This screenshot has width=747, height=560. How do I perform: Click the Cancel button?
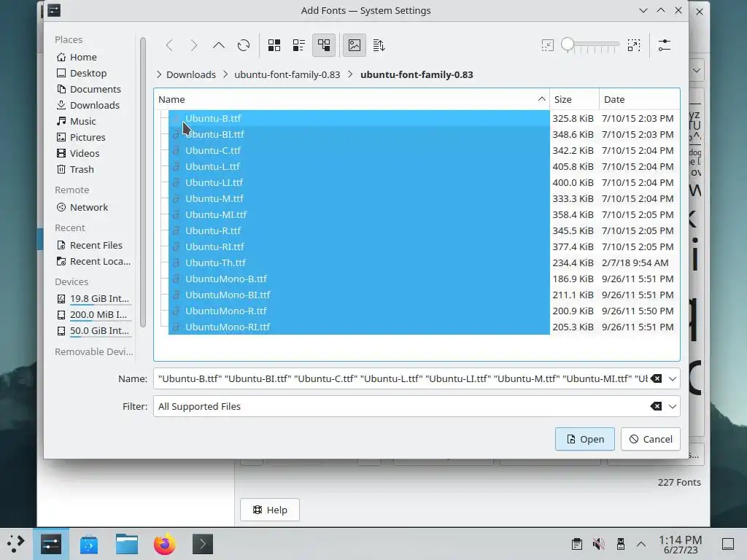tap(650, 439)
